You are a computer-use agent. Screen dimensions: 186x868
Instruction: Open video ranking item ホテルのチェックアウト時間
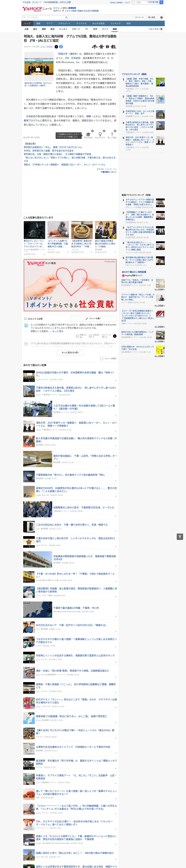coord(140,202)
